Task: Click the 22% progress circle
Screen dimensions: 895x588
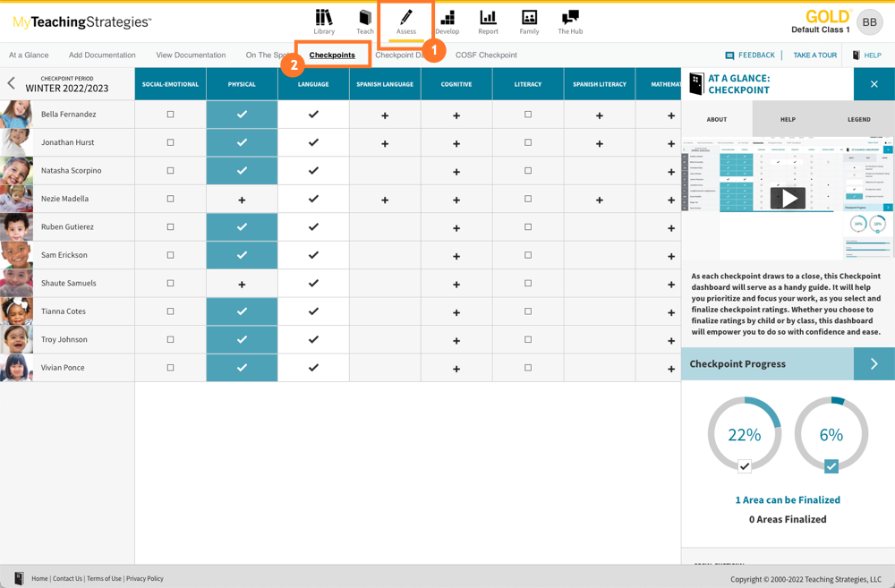Action: point(744,435)
